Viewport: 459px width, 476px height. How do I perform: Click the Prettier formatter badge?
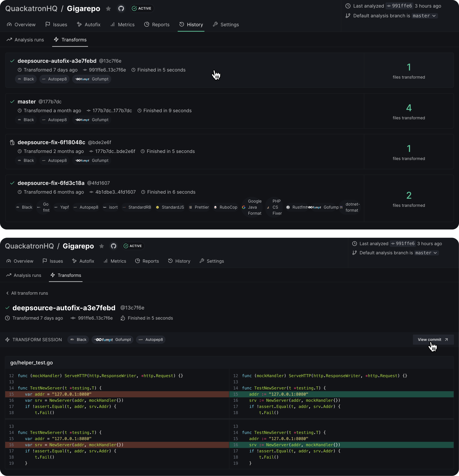199,207
